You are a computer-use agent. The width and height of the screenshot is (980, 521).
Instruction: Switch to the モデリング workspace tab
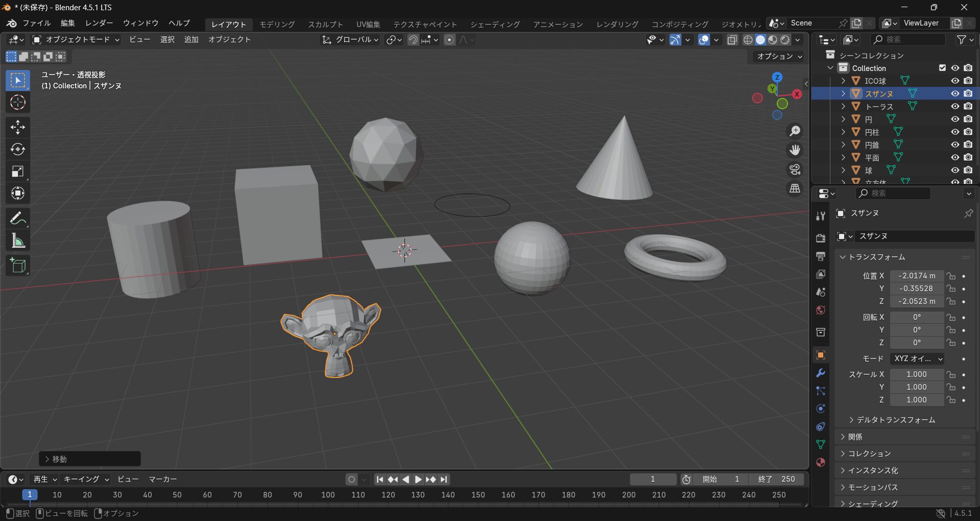(x=277, y=25)
